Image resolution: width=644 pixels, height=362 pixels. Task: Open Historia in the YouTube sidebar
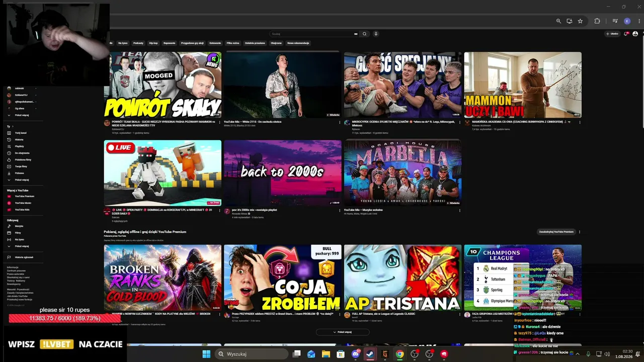(x=19, y=140)
